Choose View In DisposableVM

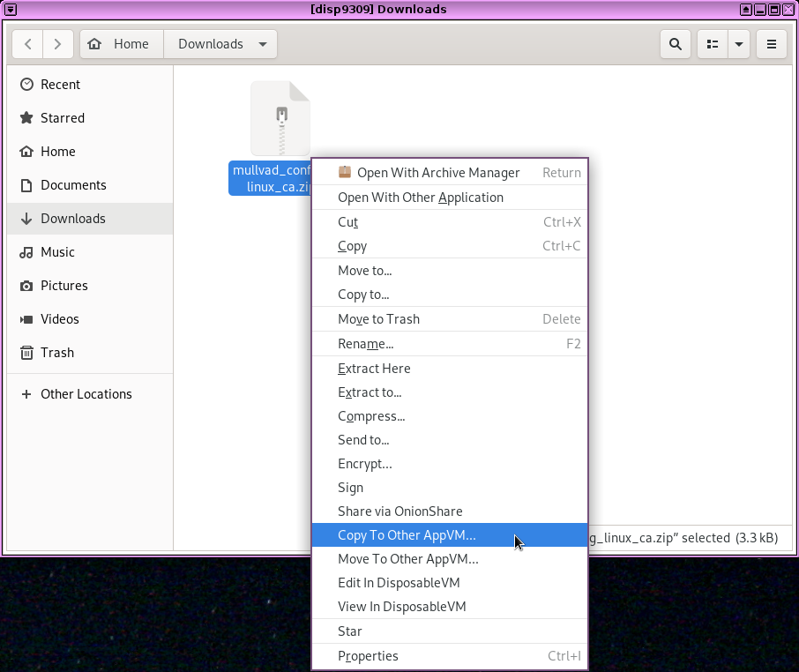450,606
